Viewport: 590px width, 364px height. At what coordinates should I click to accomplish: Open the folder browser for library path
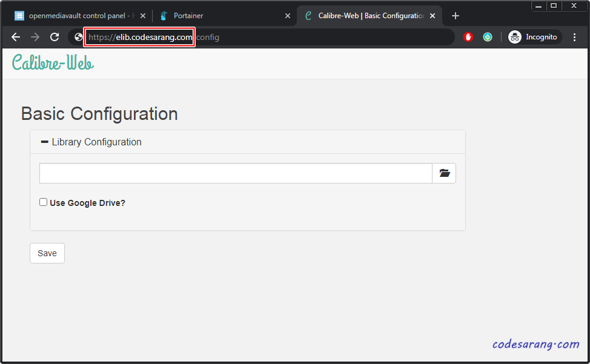coord(444,173)
